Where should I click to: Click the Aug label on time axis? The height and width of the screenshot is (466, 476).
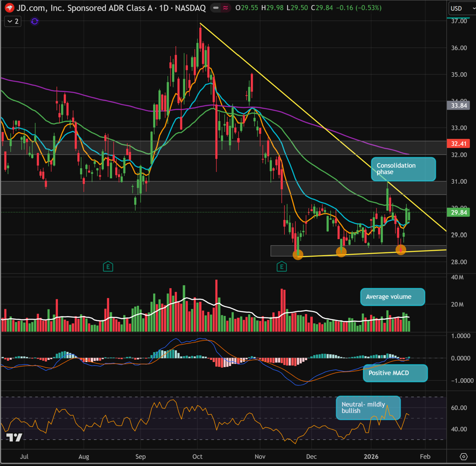tap(84, 456)
